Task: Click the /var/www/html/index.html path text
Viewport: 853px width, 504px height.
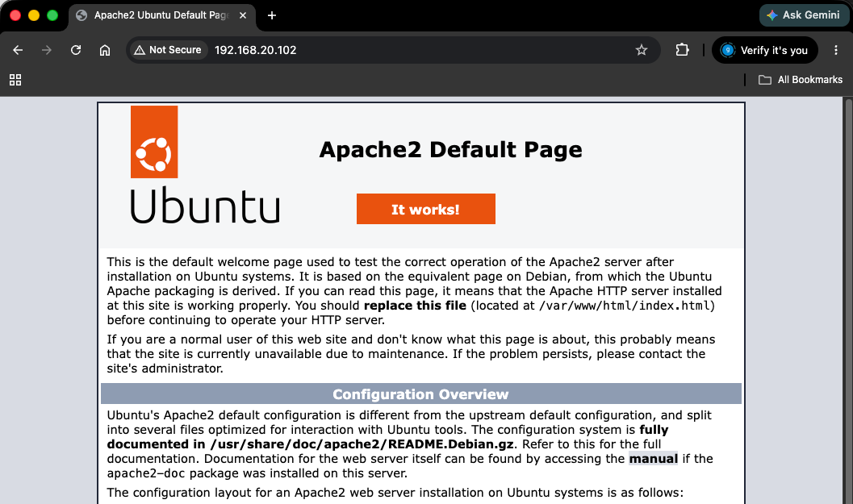Action: pyautogui.click(x=625, y=306)
